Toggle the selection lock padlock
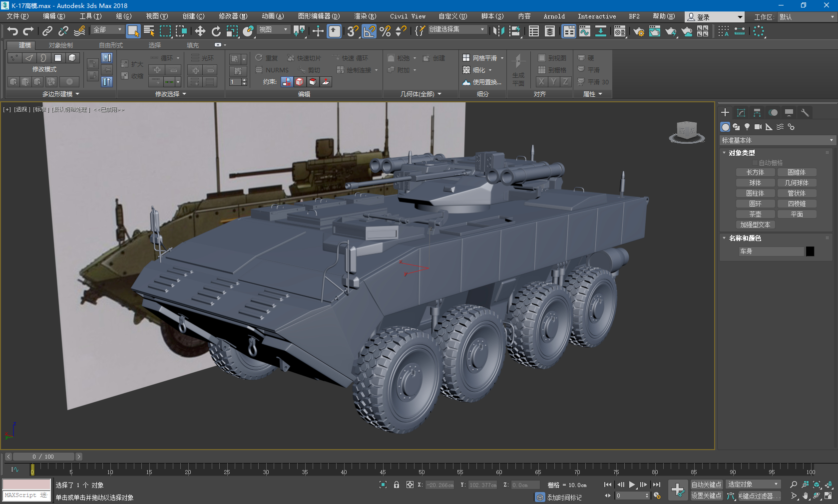 397,485
